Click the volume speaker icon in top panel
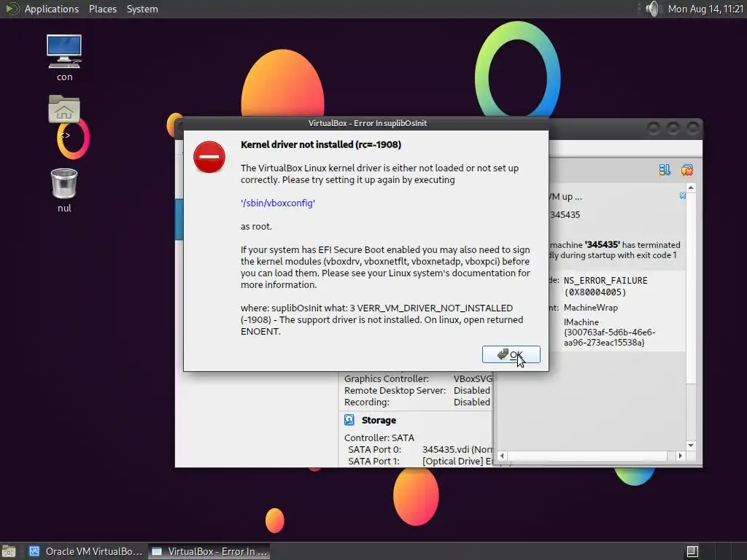 (x=653, y=9)
